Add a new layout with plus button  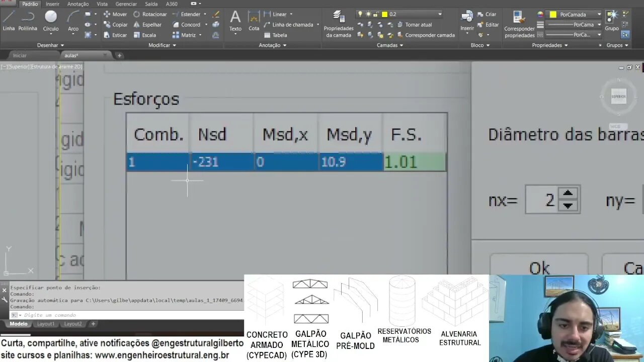[x=93, y=324]
